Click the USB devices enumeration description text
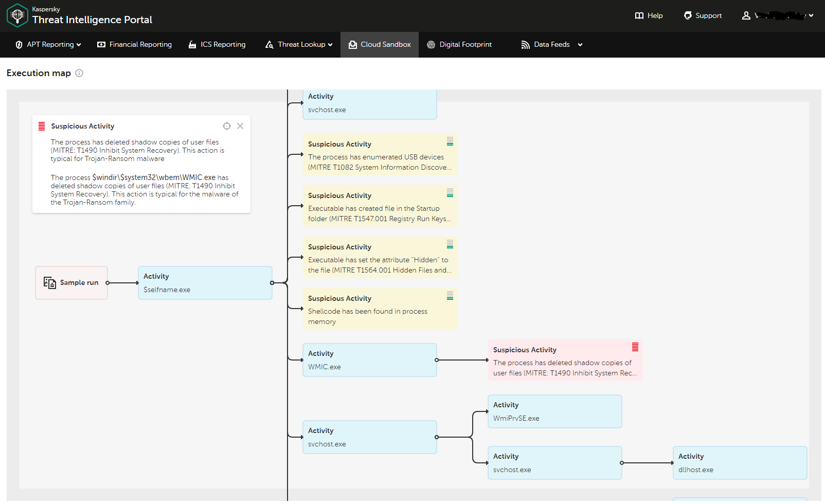The width and height of the screenshot is (825, 504). [380, 162]
